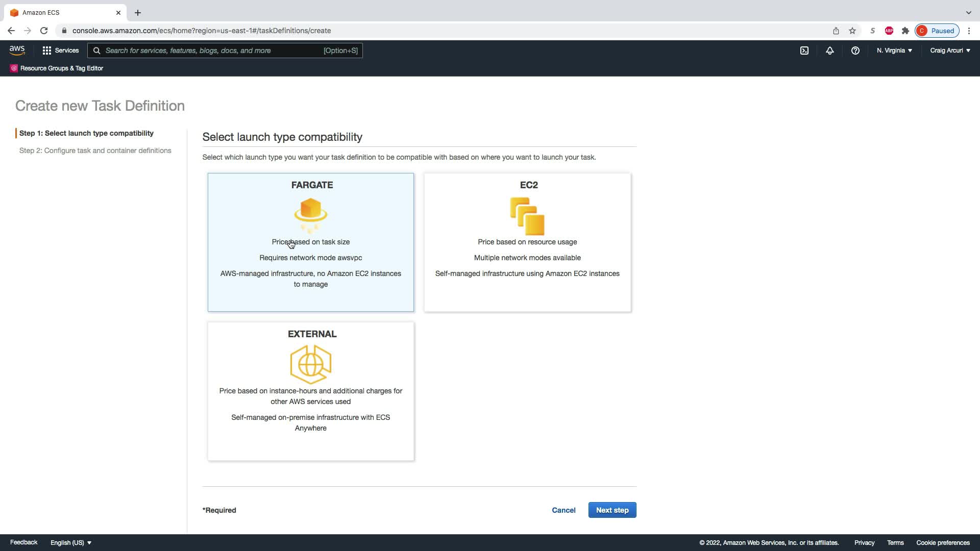This screenshot has height=551, width=980.
Task: Expand the Craig Arcuri account menu
Action: 950,51
